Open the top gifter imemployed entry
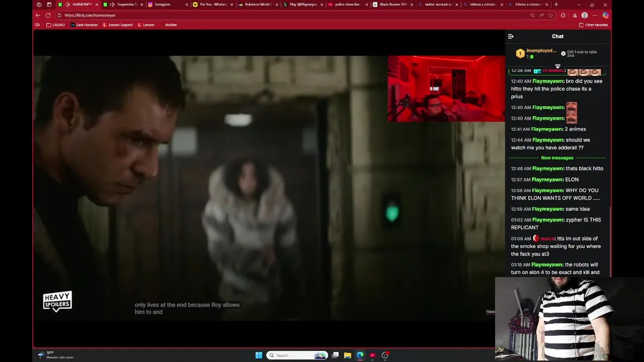 [x=537, y=53]
